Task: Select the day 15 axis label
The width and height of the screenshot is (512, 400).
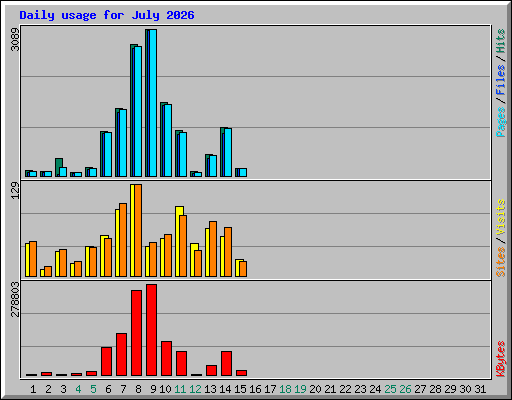Action: click(240, 389)
